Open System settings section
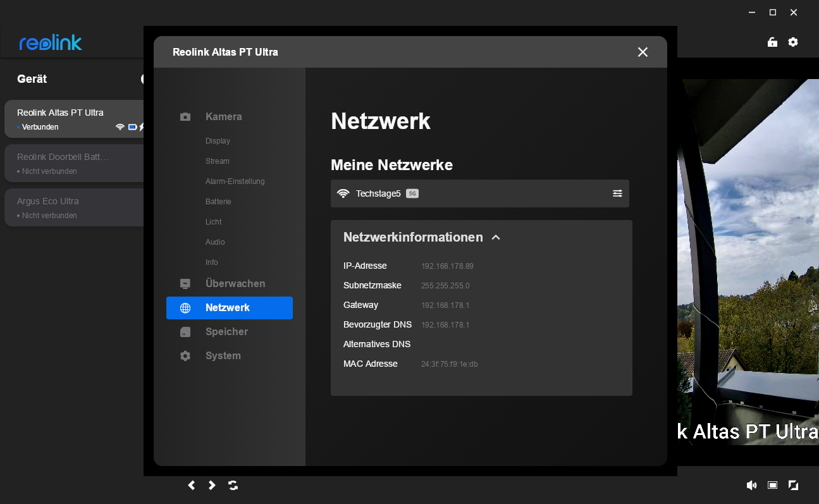The image size is (819, 504). (223, 356)
